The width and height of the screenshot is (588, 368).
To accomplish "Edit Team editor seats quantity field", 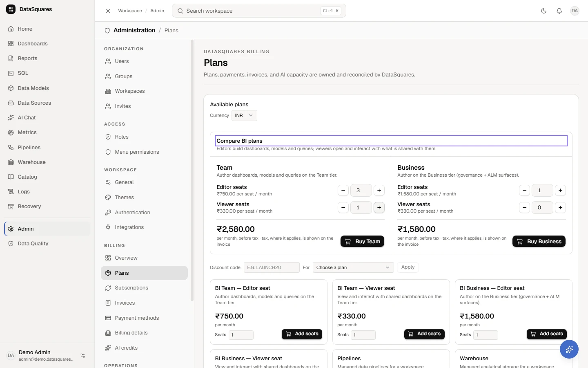I will coord(361,191).
